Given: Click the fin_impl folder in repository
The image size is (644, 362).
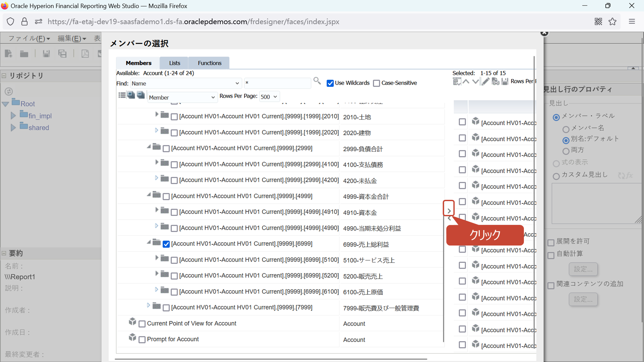Looking at the screenshot, I should [x=40, y=116].
